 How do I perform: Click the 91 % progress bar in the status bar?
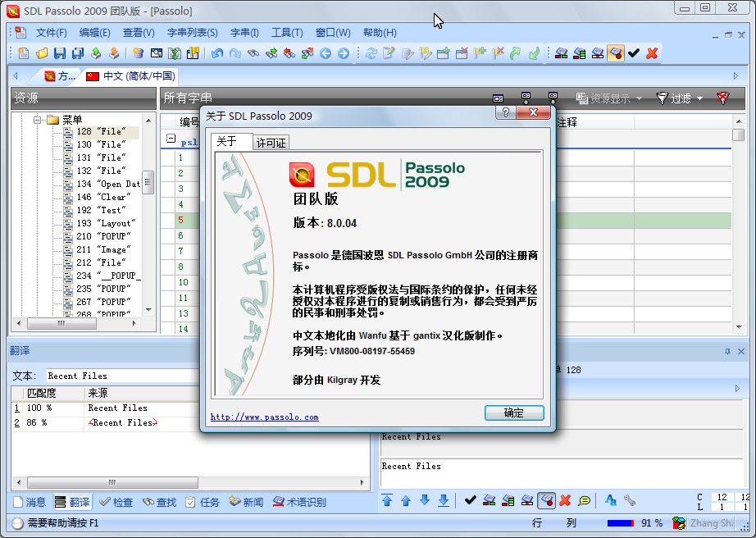[x=621, y=523]
